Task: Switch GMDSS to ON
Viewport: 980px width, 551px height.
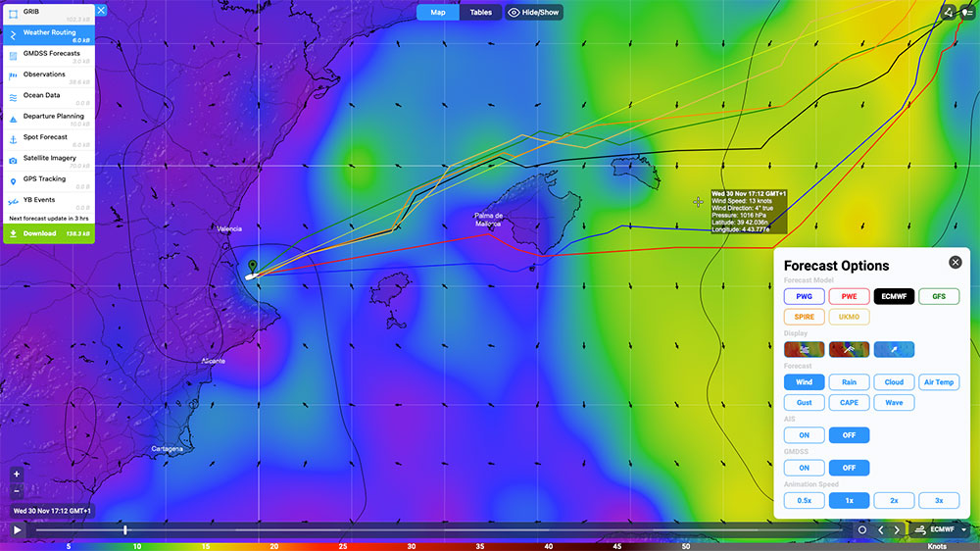Action: pyautogui.click(x=804, y=468)
